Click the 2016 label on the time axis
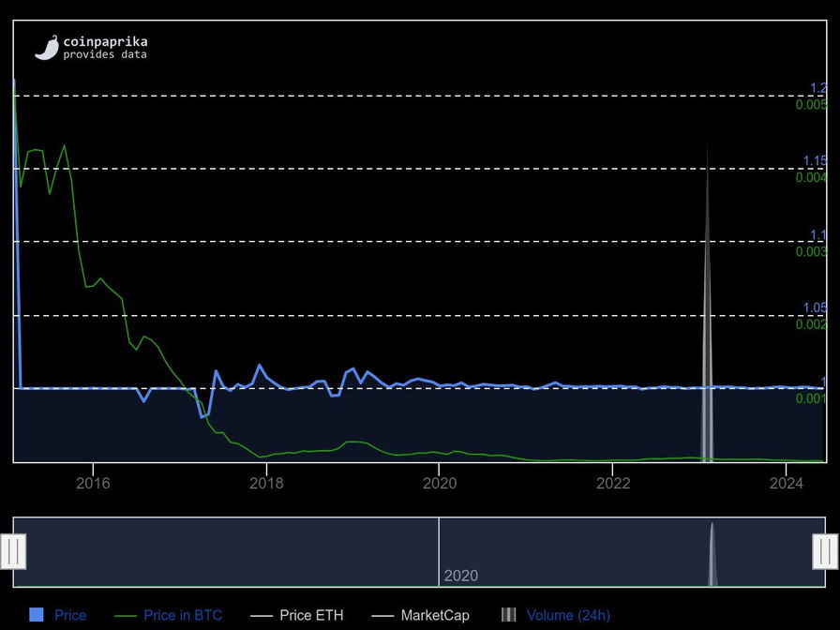 click(x=93, y=484)
